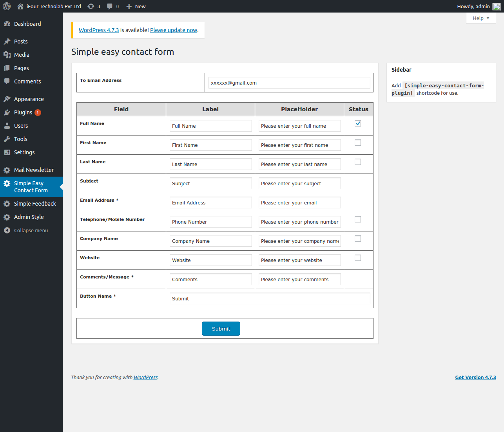Click the Media library icon
This screenshot has width=504, height=432.
coord(7,55)
